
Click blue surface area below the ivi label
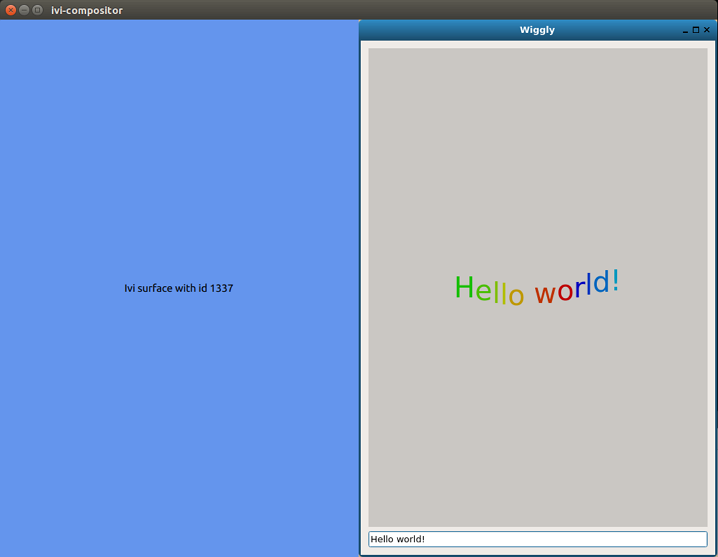point(179,420)
